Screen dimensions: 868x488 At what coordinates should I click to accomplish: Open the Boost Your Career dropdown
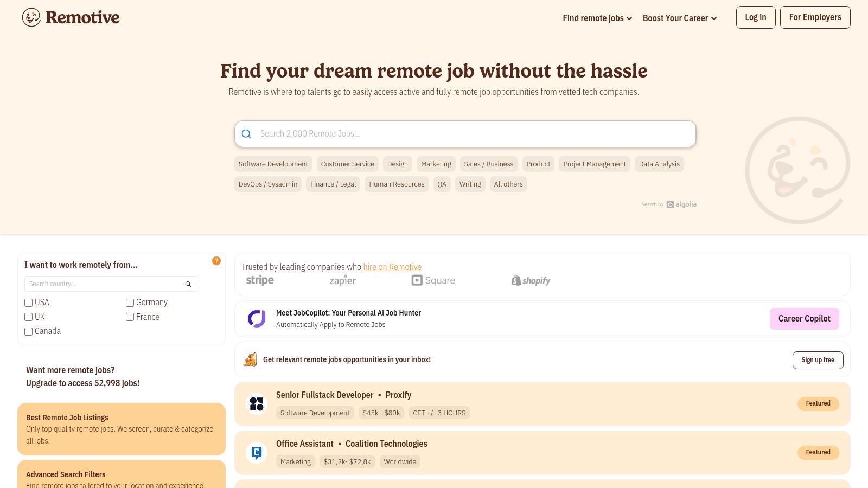click(680, 18)
